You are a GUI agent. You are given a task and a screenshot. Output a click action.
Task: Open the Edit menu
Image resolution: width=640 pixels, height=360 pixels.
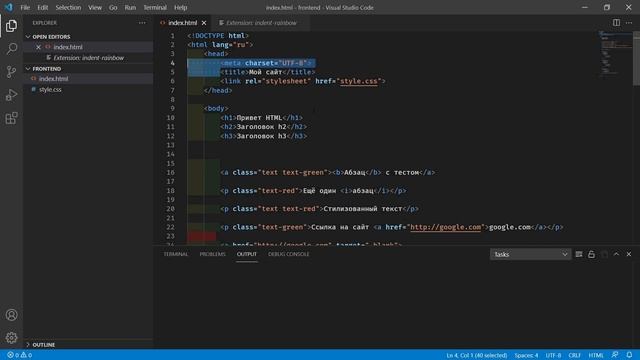42,7
